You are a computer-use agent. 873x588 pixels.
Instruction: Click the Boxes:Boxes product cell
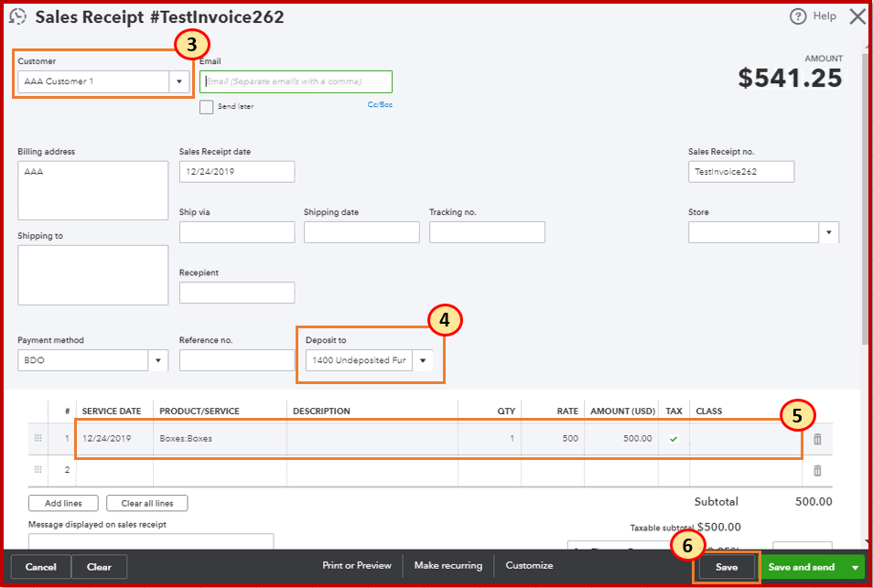[x=220, y=438]
